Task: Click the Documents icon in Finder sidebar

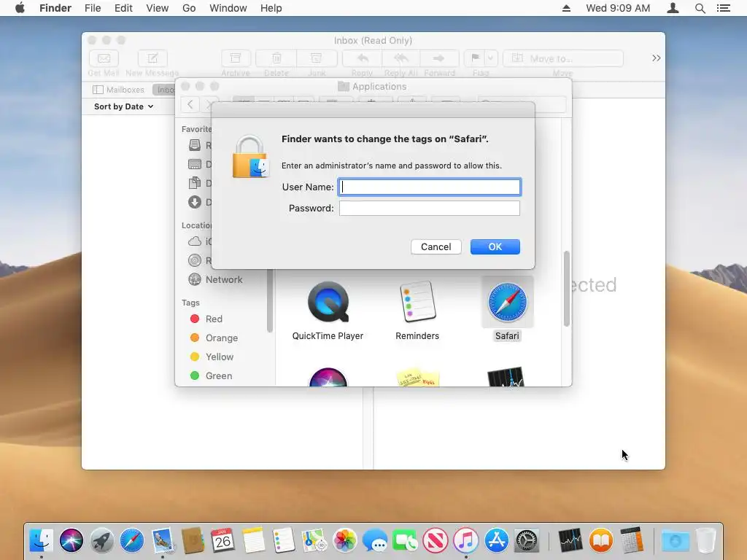Action: [x=194, y=183]
